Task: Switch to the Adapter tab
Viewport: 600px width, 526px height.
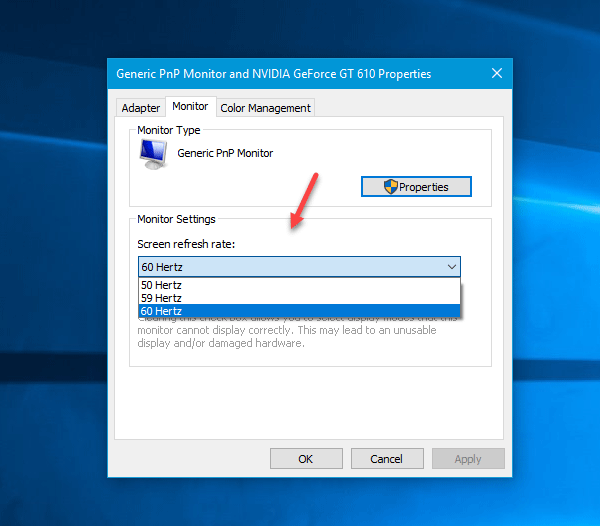Action: coord(141,108)
